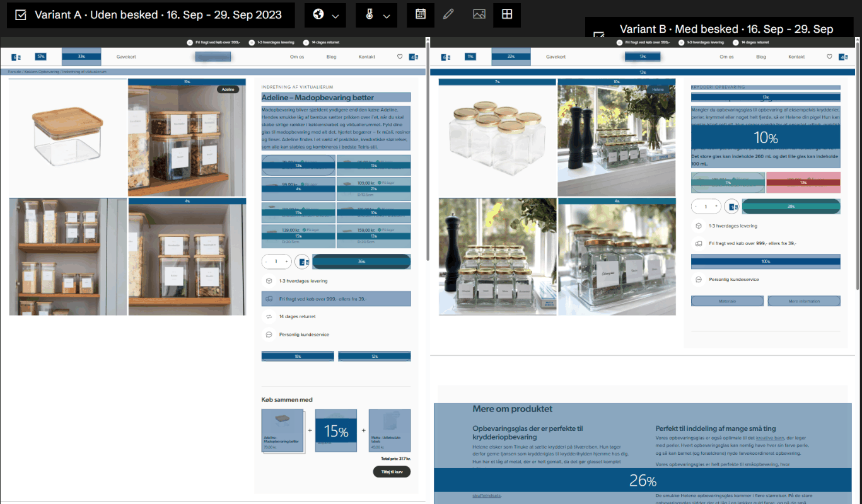Toggle the Variant A checkbox
The height and width of the screenshot is (504, 862).
21,15
